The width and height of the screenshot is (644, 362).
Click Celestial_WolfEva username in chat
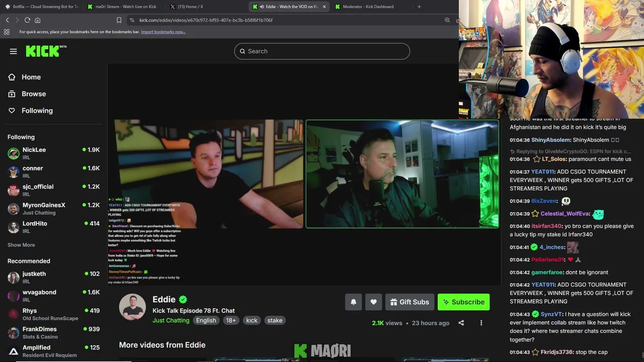tap(565, 214)
